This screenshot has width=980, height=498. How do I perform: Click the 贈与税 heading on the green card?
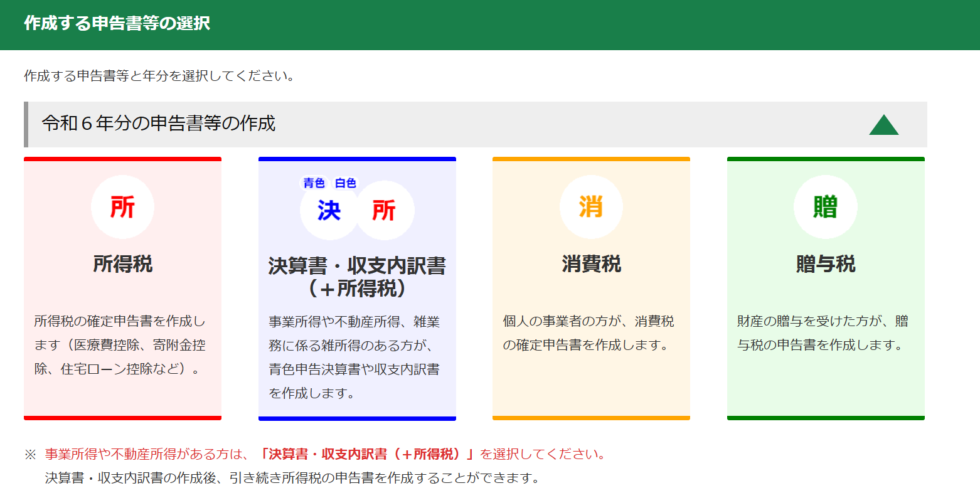(x=825, y=264)
